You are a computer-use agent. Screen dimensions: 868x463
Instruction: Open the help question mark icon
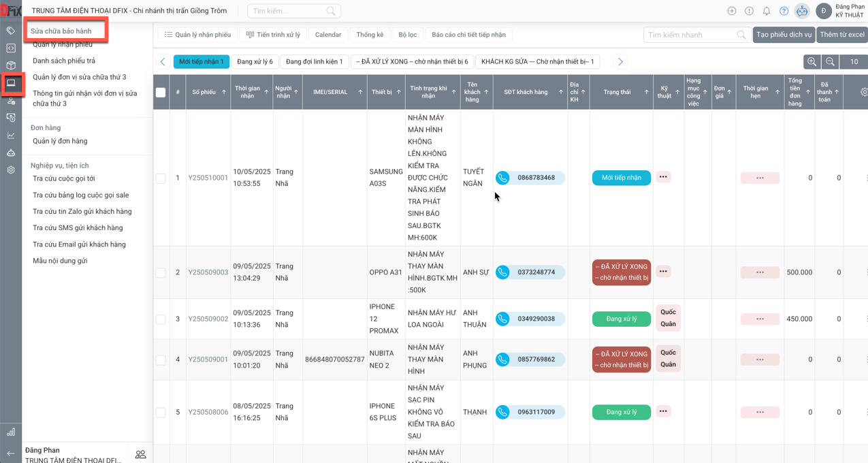click(784, 11)
